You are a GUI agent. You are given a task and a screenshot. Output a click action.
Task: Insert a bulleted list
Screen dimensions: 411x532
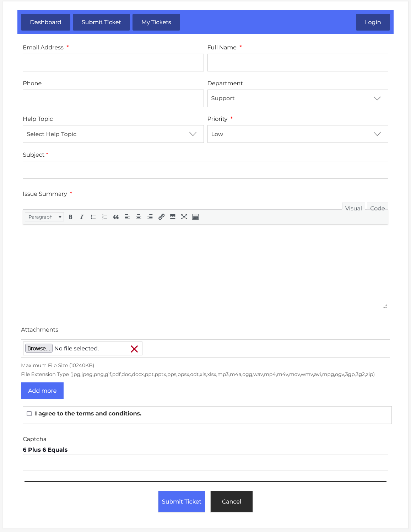[x=93, y=217]
